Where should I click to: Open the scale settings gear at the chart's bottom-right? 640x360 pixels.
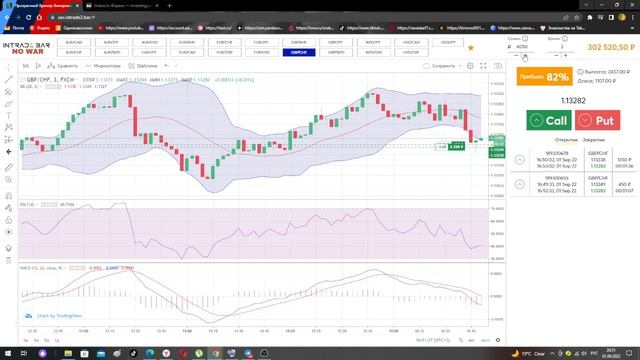point(498,340)
